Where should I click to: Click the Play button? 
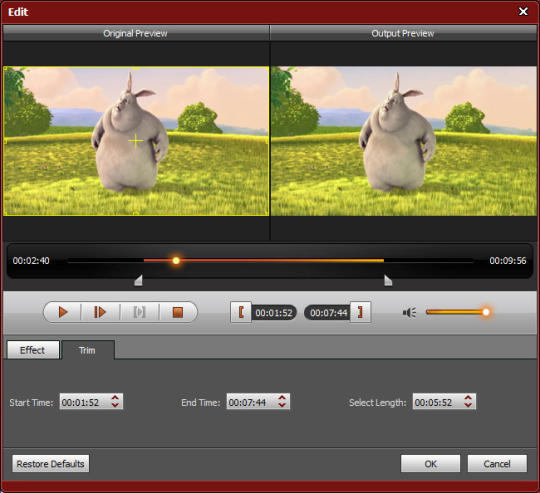(63, 312)
